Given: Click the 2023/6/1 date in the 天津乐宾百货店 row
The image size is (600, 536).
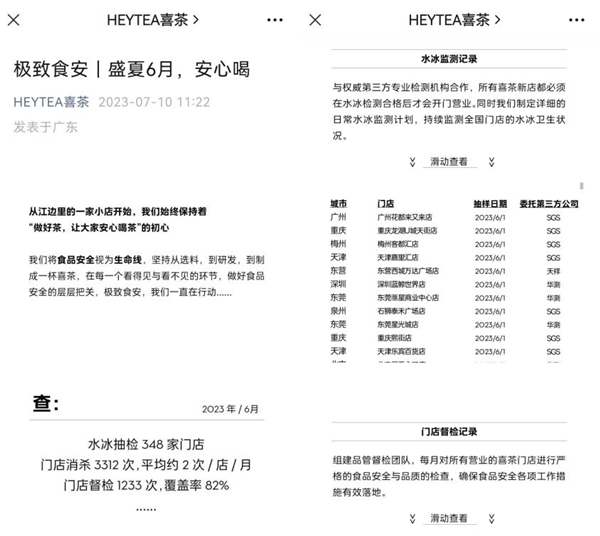Looking at the screenshot, I should click(x=490, y=352).
